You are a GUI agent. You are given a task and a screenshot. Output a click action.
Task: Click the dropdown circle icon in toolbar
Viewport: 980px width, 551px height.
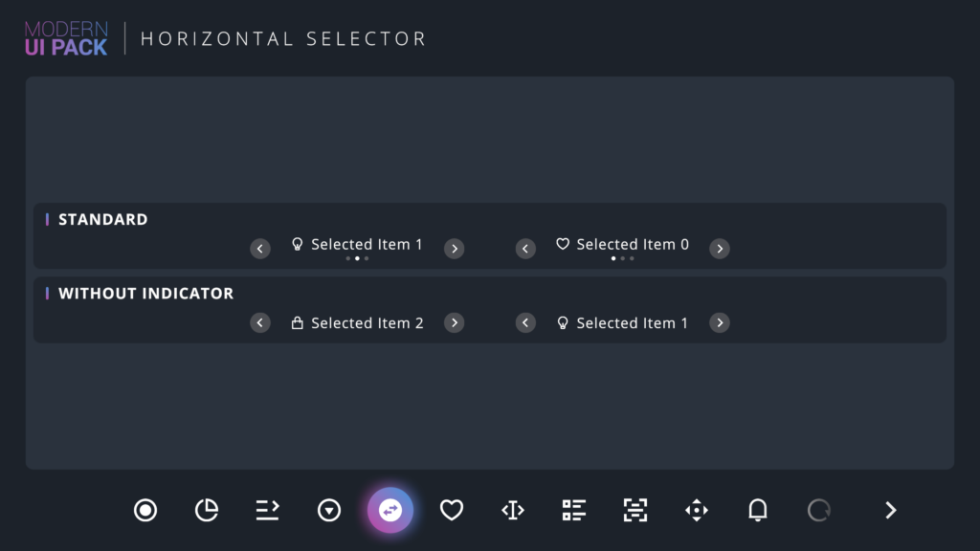pyautogui.click(x=329, y=510)
